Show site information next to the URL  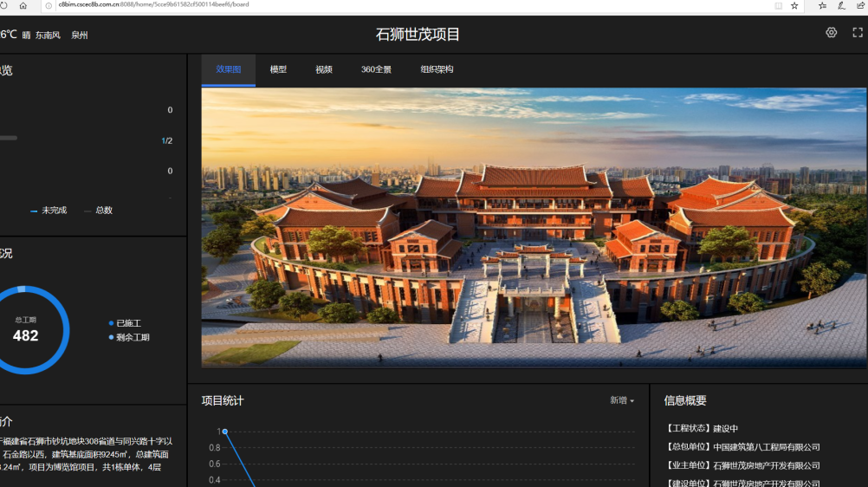point(49,5)
